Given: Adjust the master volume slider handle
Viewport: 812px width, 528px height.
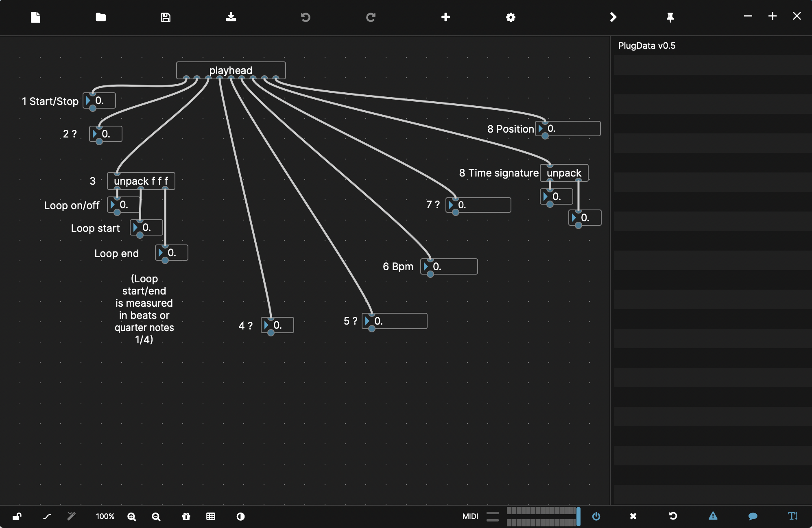Looking at the screenshot, I should coord(578,517).
